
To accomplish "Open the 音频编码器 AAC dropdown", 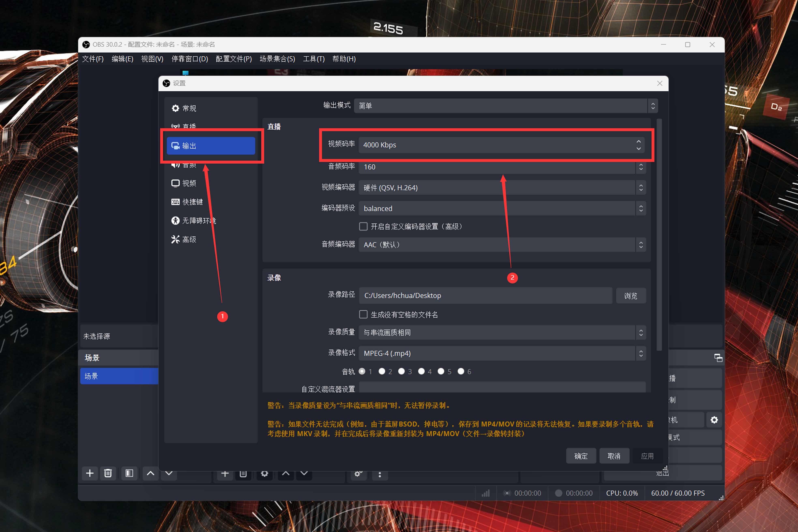I will coord(502,245).
